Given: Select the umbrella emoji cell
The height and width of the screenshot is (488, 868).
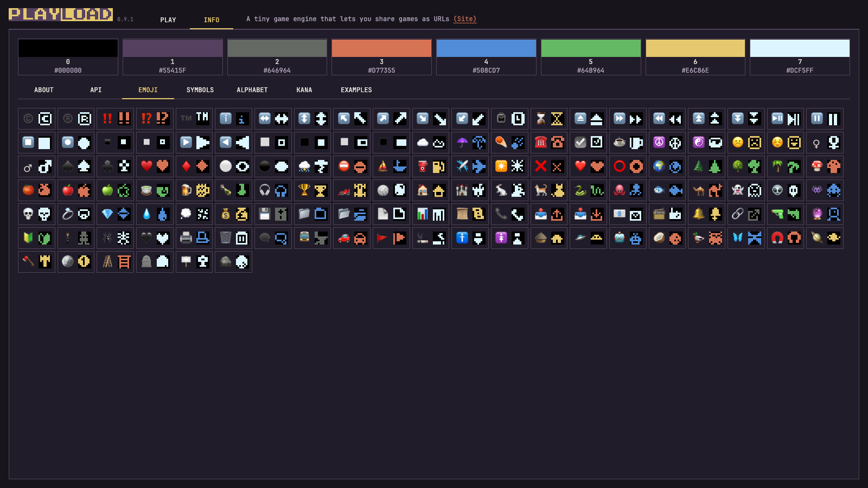Looking at the screenshot, I should [x=470, y=143].
